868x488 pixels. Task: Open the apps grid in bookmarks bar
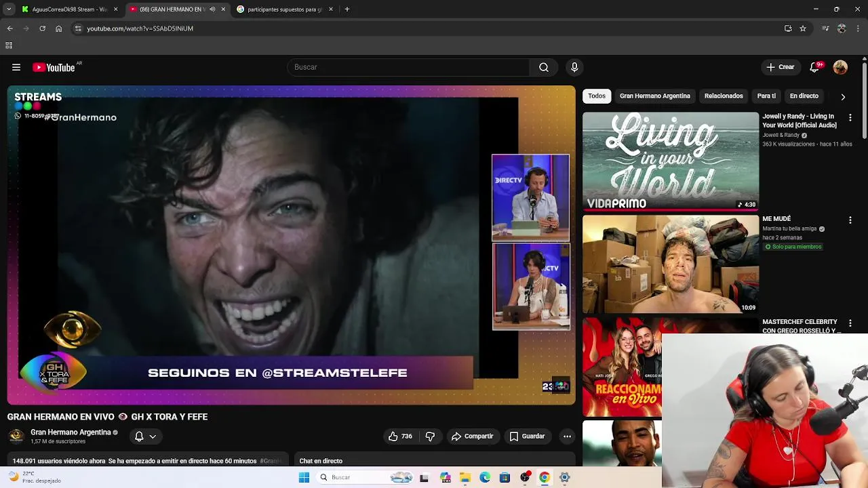(9, 45)
